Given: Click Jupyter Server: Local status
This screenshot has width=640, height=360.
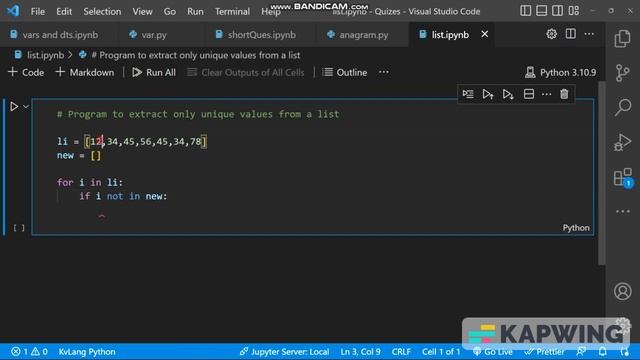Looking at the screenshot, I should click(284, 351).
